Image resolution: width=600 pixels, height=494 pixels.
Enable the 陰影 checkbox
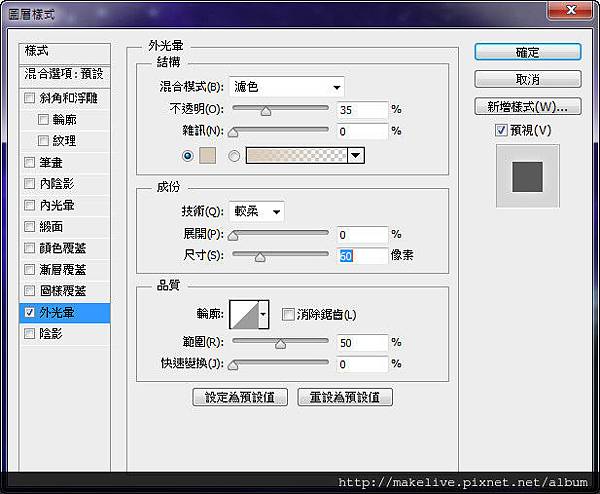[x=29, y=334]
